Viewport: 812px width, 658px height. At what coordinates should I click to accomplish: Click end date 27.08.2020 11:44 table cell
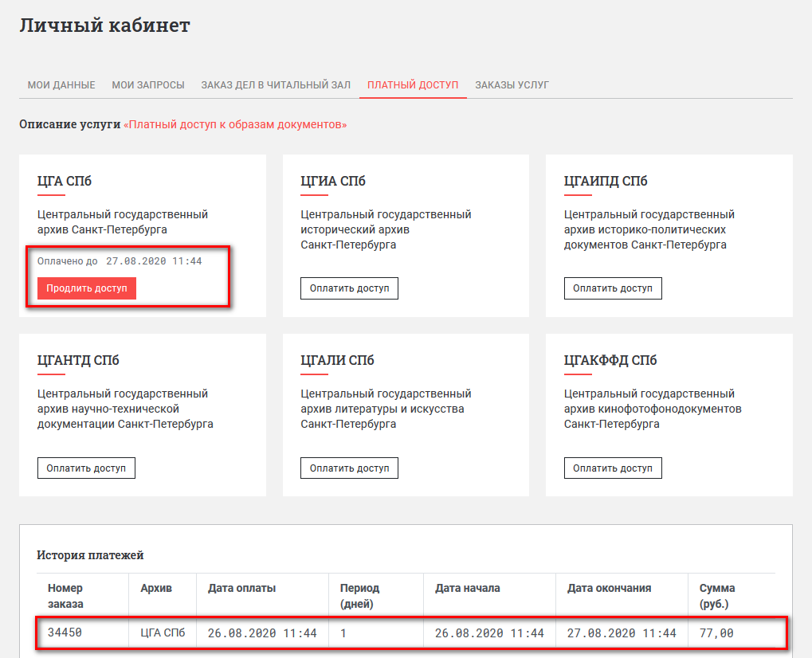tap(622, 633)
